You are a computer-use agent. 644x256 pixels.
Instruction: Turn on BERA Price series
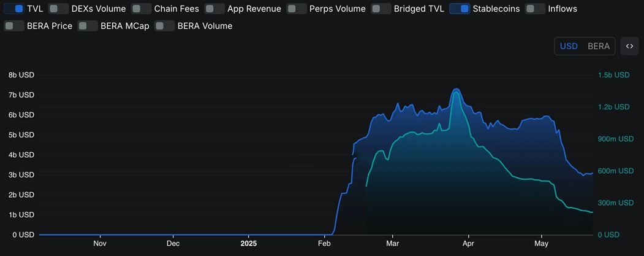tap(13, 26)
